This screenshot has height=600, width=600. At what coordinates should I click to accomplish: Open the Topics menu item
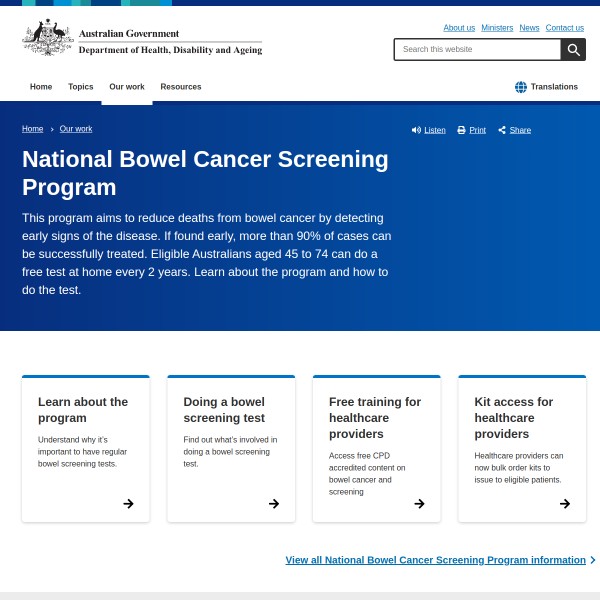click(x=80, y=87)
